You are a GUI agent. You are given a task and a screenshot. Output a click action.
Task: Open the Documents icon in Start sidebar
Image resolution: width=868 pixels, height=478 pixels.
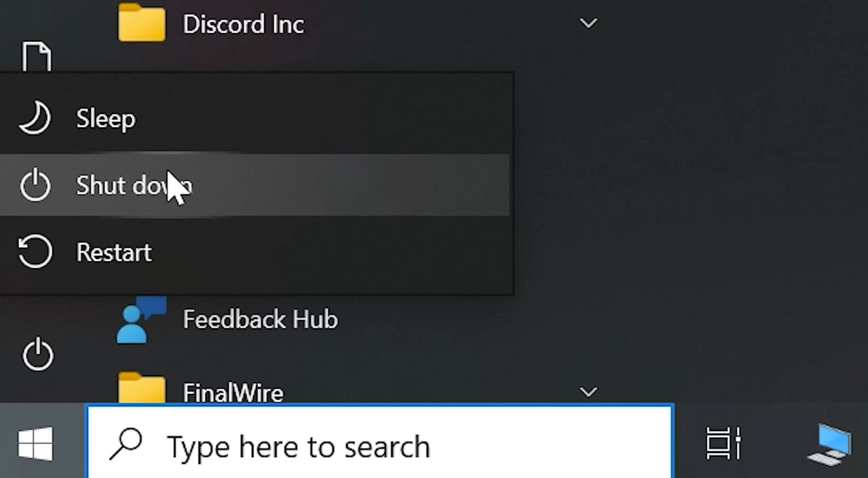[36, 57]
